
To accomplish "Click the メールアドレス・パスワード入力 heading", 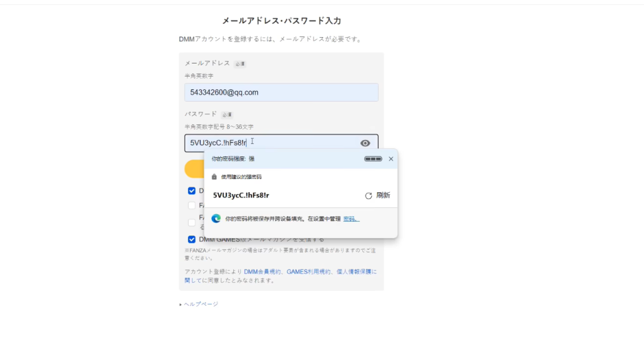I will pyautogui.click(x=282, y=21).
